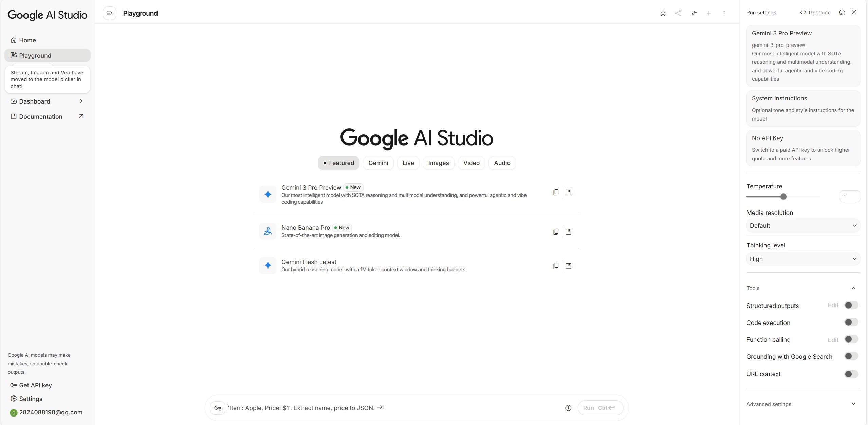
Task: Open the Thinking level dropdown
Action: tap(803, 259)
